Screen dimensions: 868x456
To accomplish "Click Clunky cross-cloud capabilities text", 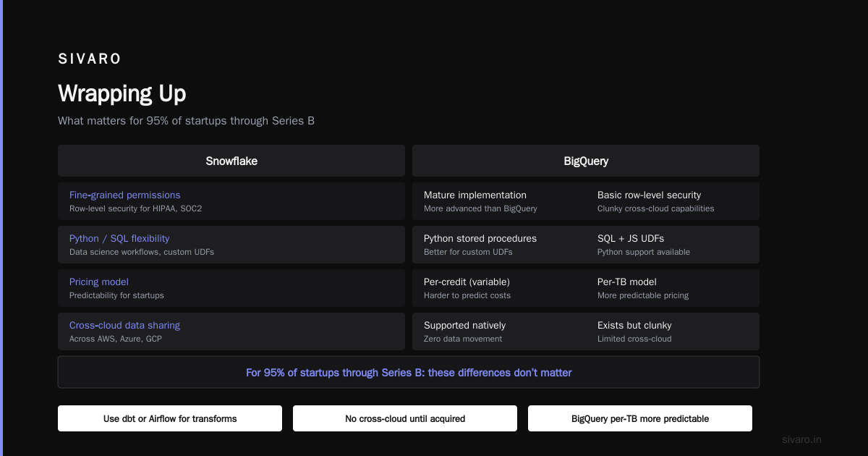I will 655,208.
